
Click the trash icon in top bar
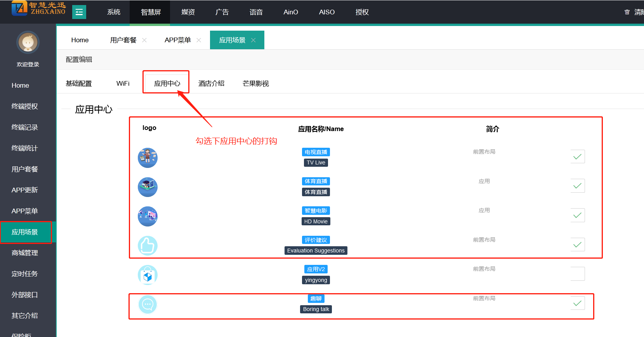(627, 12)
